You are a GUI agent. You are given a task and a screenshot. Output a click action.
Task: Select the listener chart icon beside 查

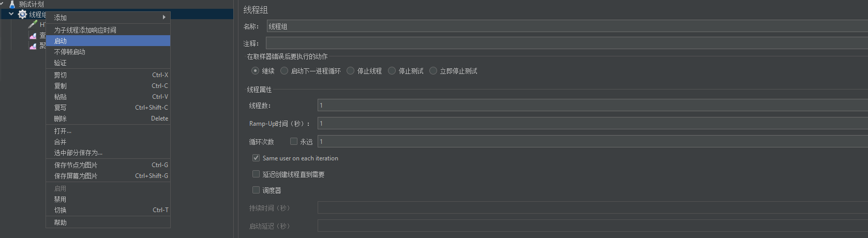[33, 36]
